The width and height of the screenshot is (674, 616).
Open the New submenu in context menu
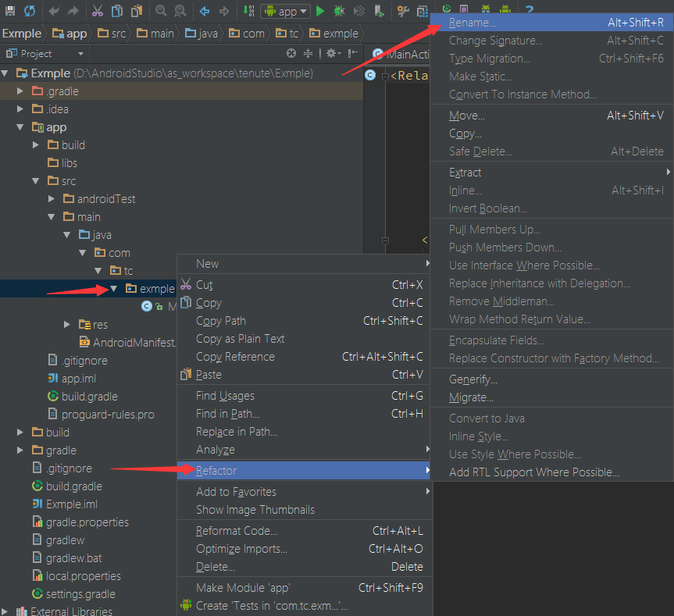click(x=305, y=264)
